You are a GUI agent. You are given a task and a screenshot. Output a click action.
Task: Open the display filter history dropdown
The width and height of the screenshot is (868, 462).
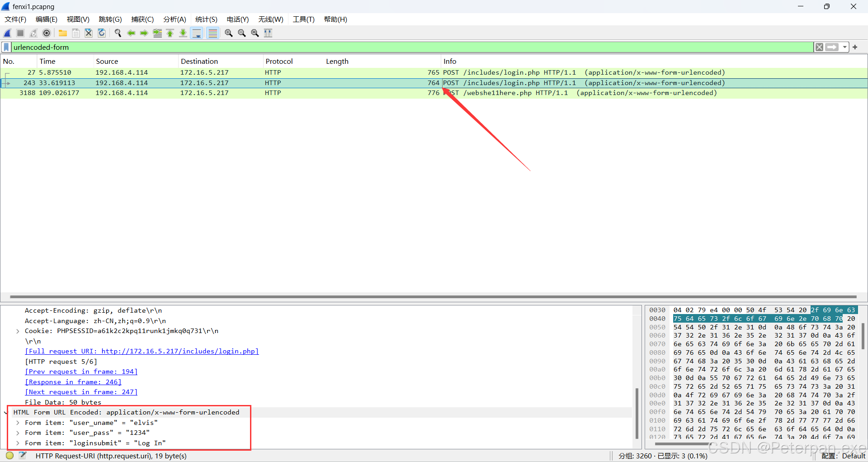[844, 47]
